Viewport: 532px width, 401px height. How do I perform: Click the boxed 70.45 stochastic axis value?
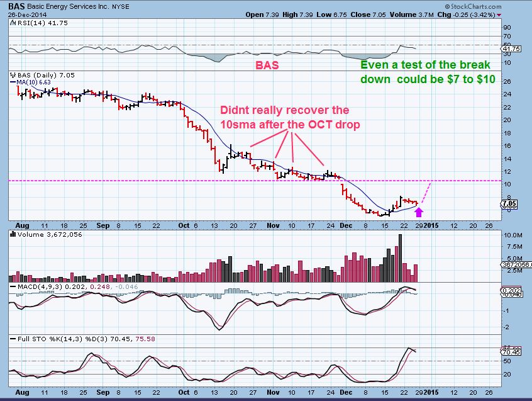coord(511,352)
